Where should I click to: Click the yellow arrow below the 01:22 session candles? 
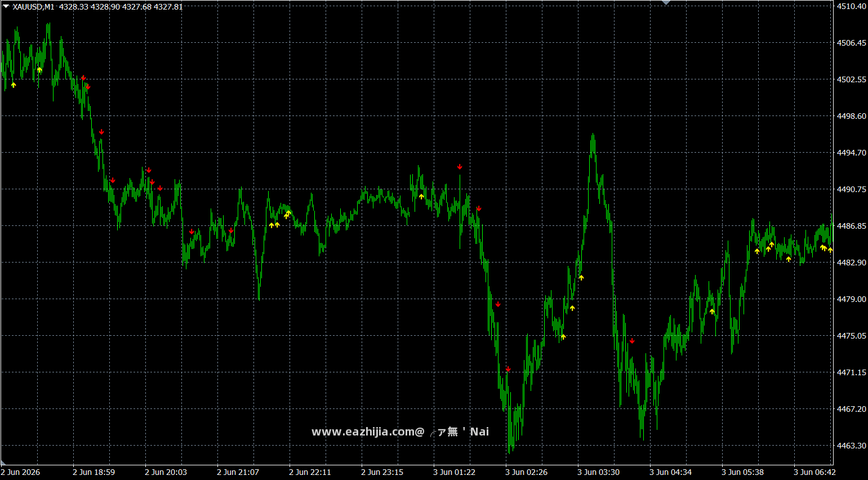[421, 197]
